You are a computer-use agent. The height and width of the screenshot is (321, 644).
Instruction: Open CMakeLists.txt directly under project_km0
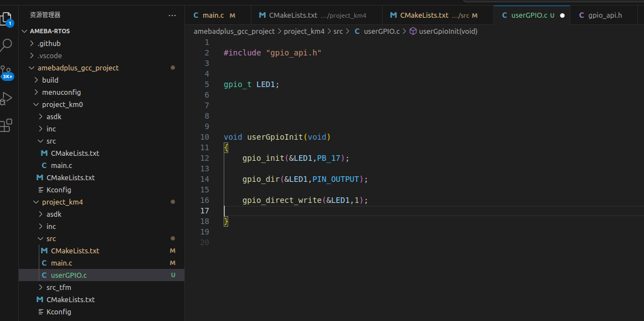(x=101, y=177)
